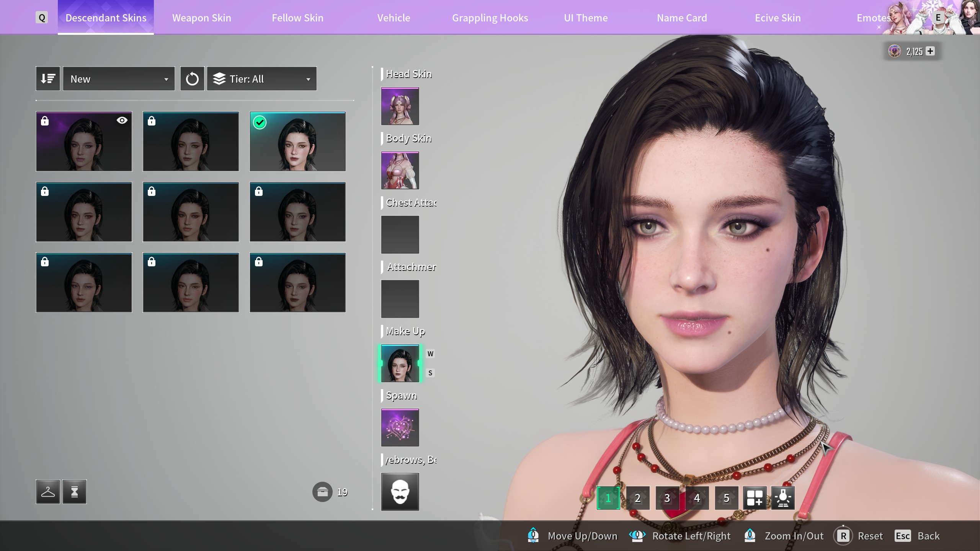Open the Eyebrows, Beard mustache face icon
This screenshot has height=551, width=980.
pos(400,492)
